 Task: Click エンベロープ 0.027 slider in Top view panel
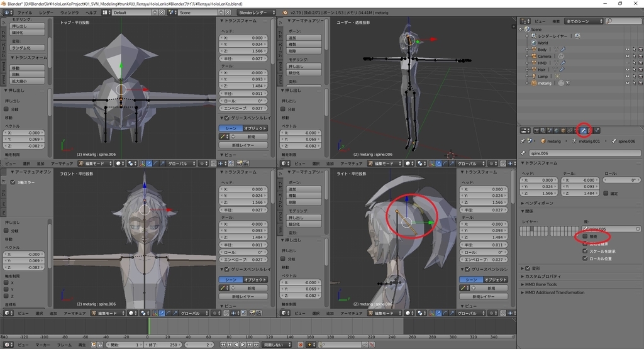coord(243,108)
